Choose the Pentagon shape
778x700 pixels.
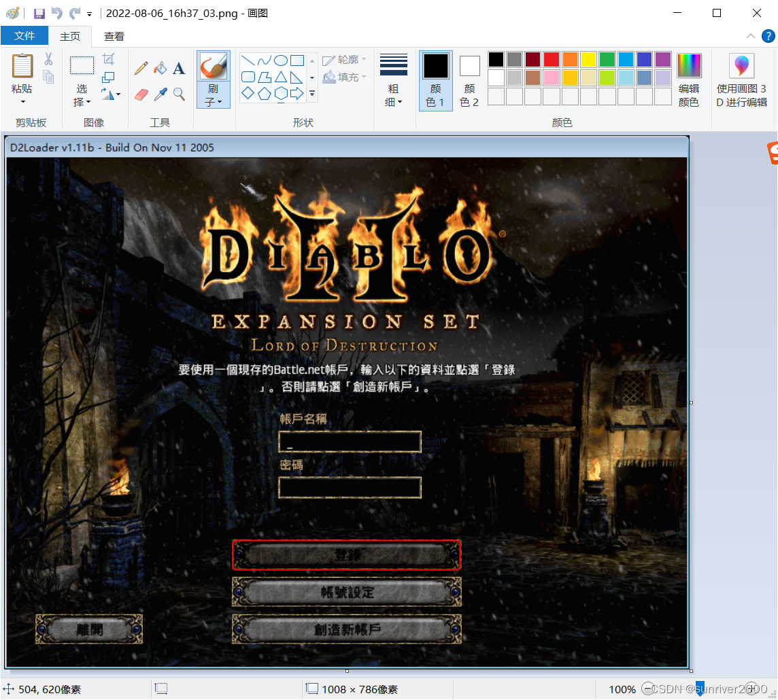point(265,93)
